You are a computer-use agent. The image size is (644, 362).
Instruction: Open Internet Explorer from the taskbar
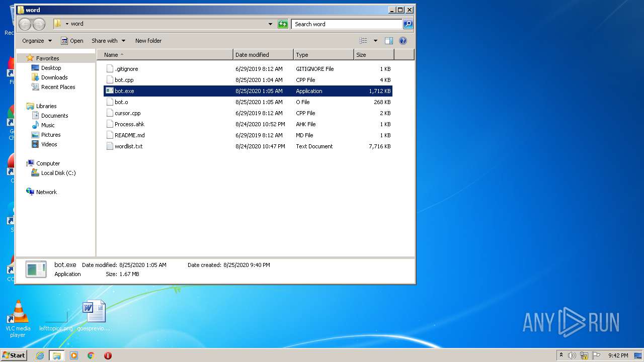(40, 355)
